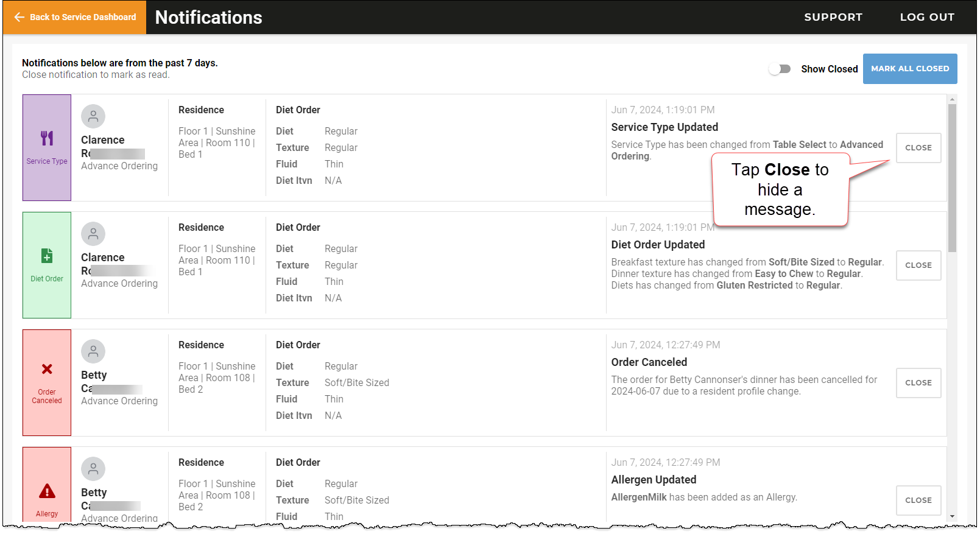Click Clarence's avatar in the Service Type notification
Viewport: 980px width, 534px height.
click(93, 116)
